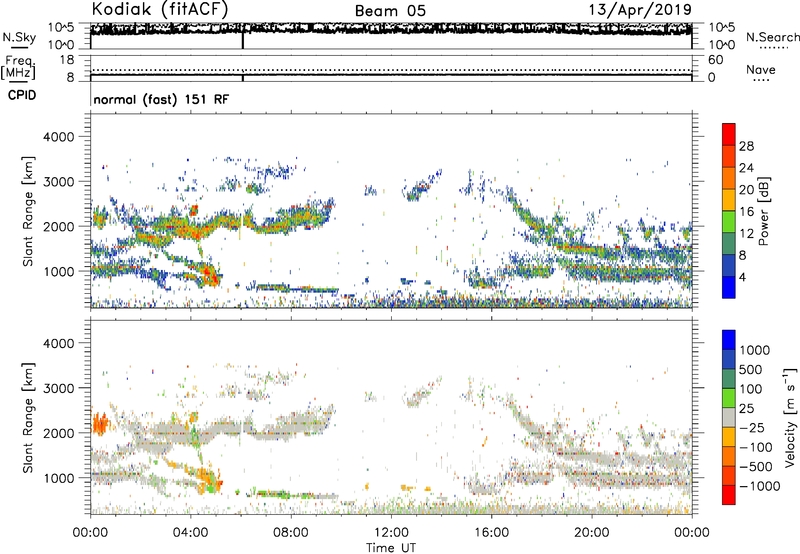
Task: Select the '08:00' time tick label
Action: (x=291, y=533)
